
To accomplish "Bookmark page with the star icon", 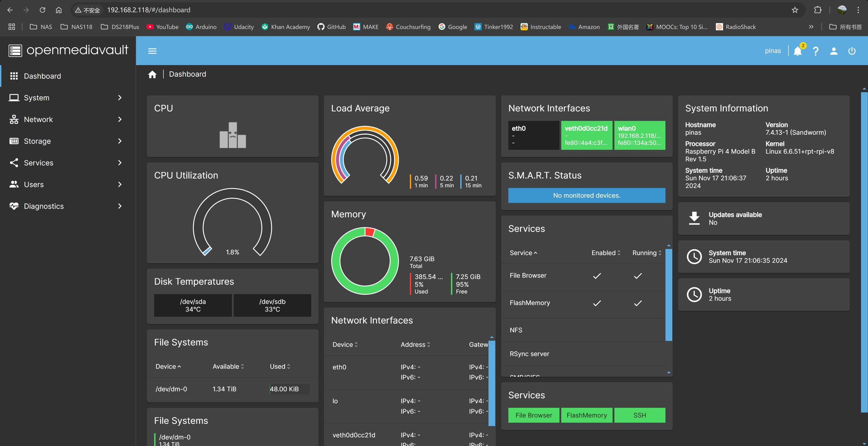I will [795, 10].
